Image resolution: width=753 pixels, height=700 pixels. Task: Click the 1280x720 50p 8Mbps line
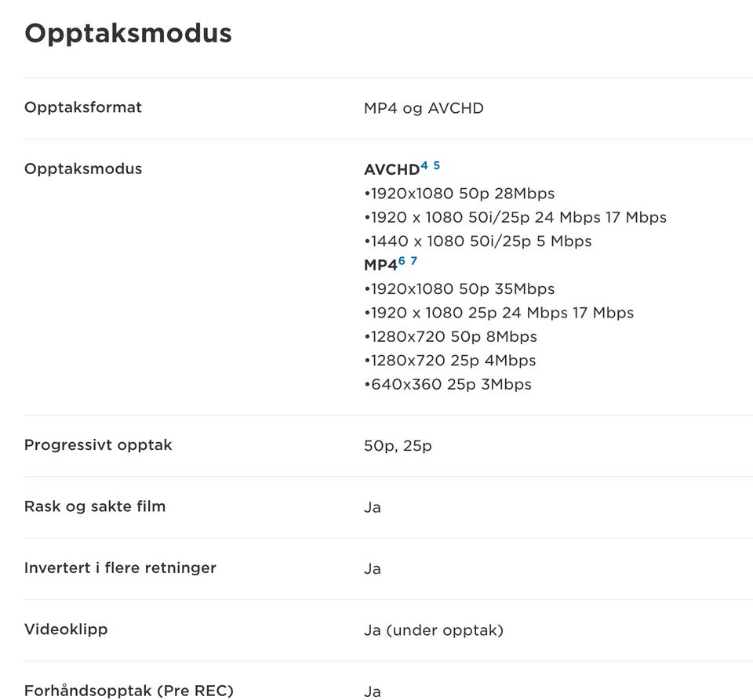[x=450, y=337]
